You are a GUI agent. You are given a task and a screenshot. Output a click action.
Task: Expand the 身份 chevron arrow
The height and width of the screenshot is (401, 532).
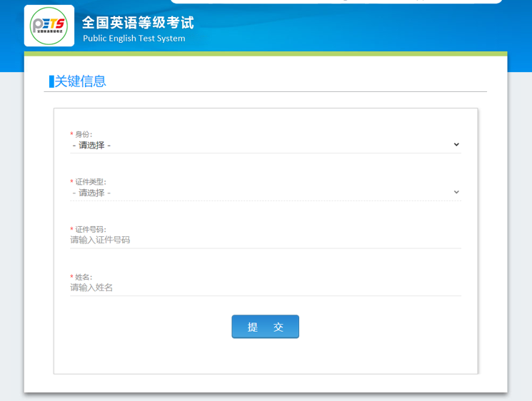[456, 145]
